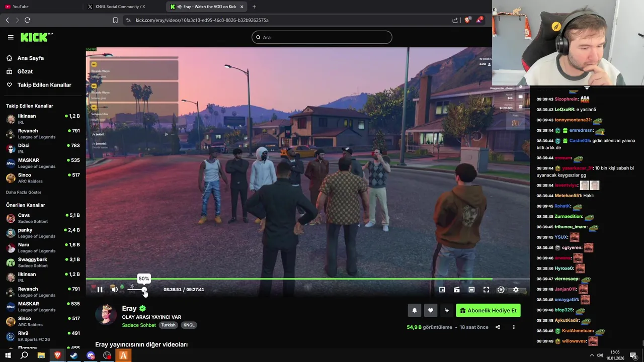Pause the VOD playback
Image resolution: width=644 pixels, height=362 pixels.
coord(100,290)
